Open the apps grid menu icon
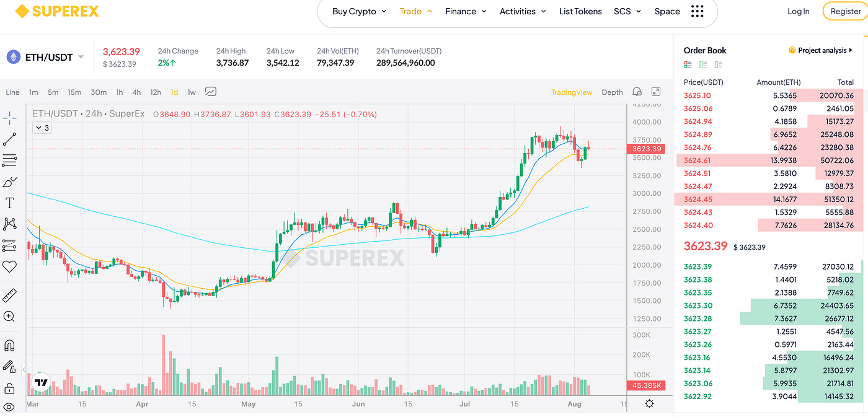The height and width of the screenshot is (417, 868). pos(697,11)
